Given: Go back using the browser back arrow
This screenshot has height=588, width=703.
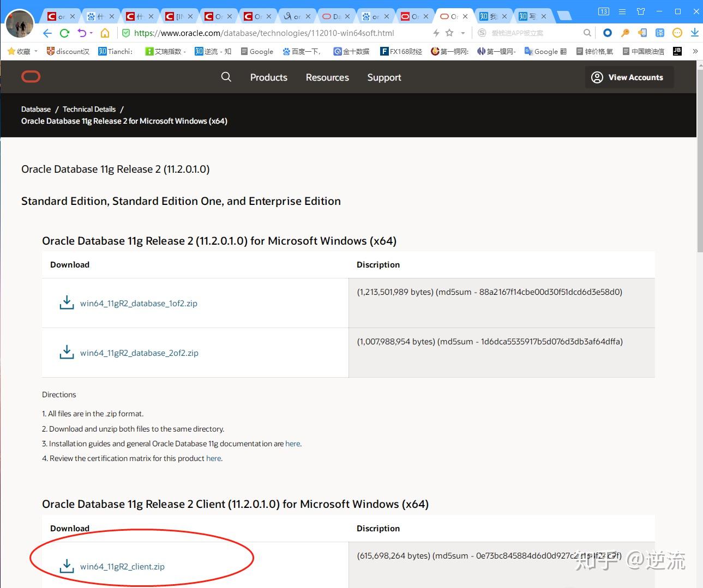Looking at the screenshot, I should pyautogui.click(x=47, y=33).
